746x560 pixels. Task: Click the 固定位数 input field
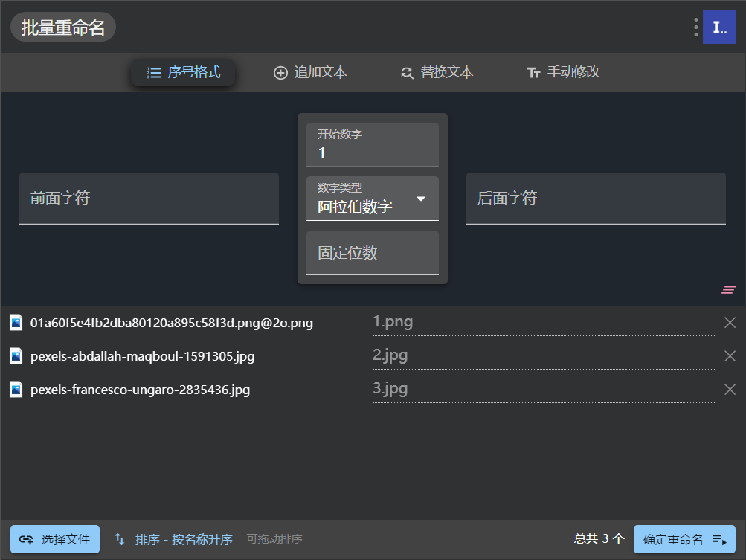pos(373,253)
